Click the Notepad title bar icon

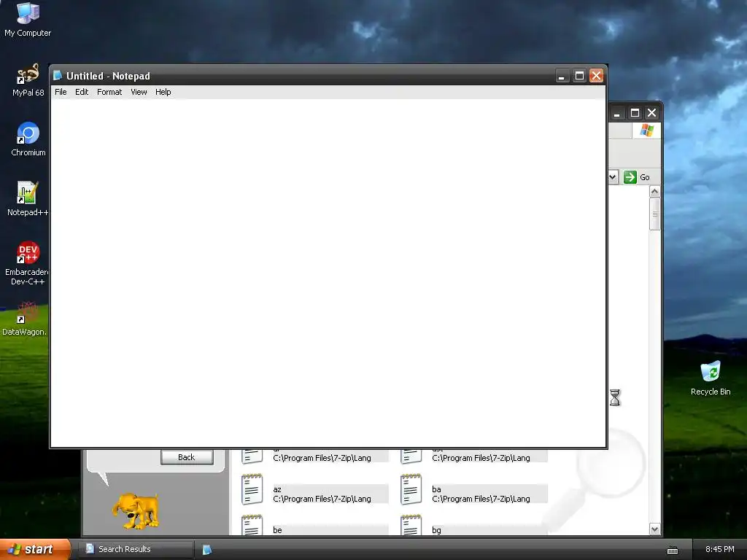[58, 75]
